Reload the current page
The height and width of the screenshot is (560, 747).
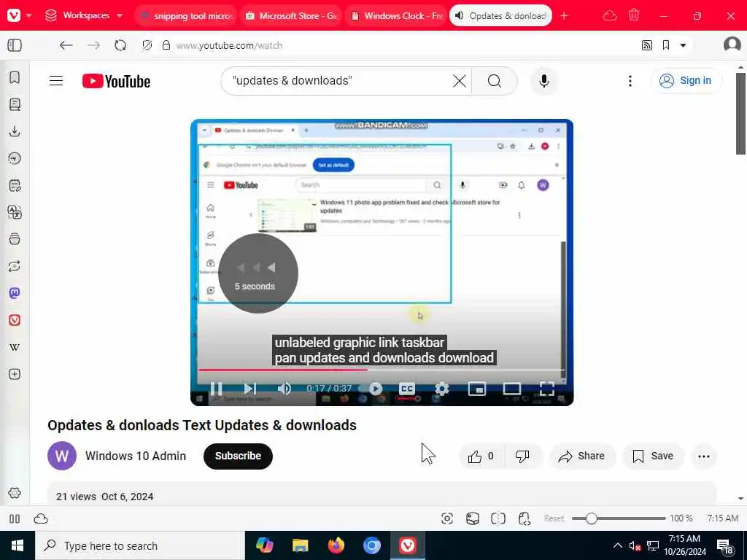120,45
